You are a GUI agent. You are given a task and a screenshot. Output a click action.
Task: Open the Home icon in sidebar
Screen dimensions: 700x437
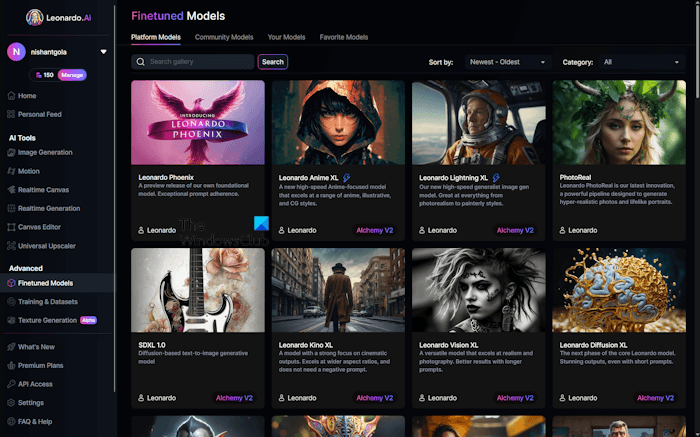11,96
